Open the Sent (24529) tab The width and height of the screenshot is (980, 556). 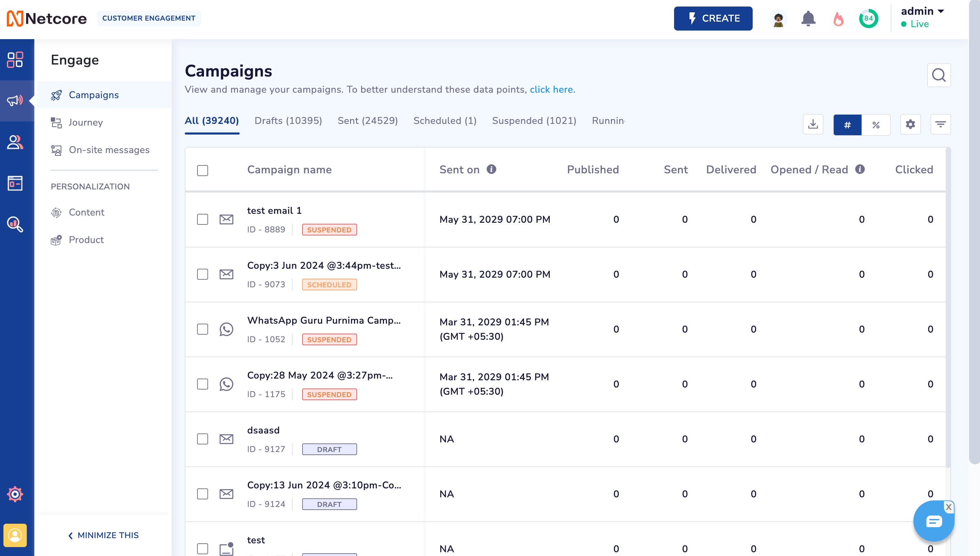point(367,121)
